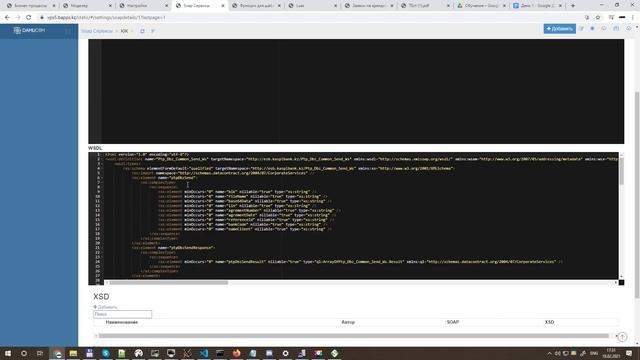
Task: Click line 1 of the WSDL xml code
Action: point(147,155)
